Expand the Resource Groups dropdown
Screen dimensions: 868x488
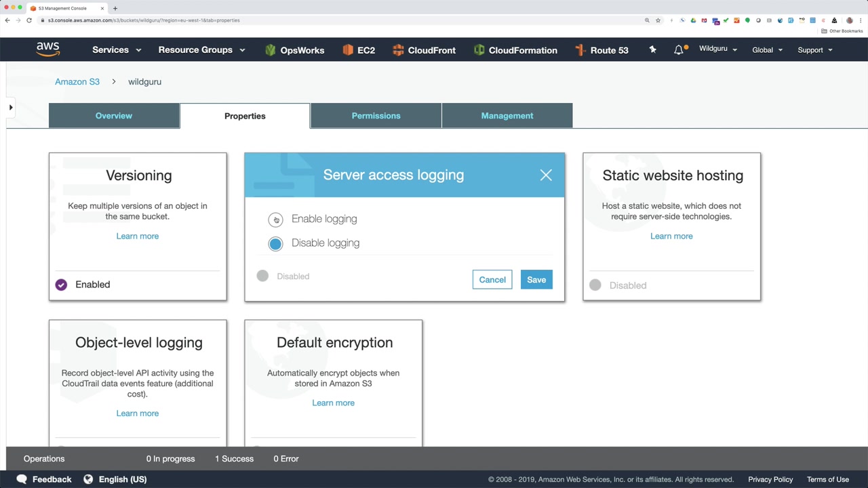pos(201,50)
